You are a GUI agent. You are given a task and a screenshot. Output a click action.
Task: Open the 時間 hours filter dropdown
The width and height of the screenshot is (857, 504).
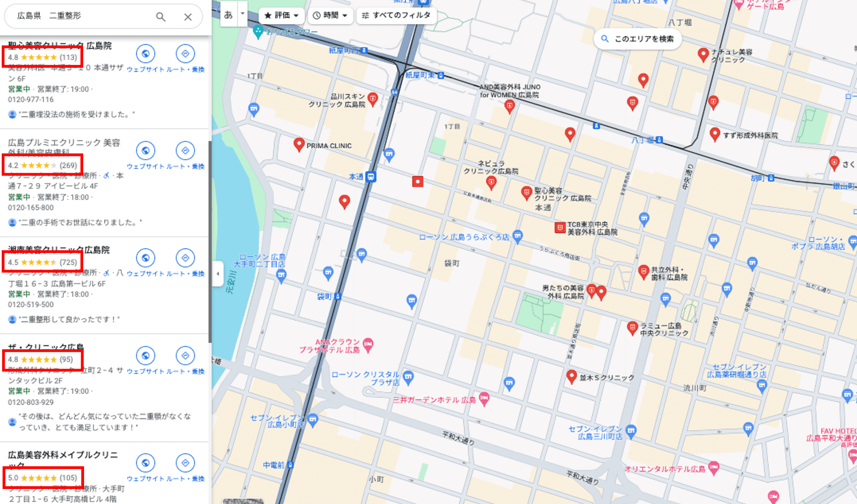(x=330, y=15)
